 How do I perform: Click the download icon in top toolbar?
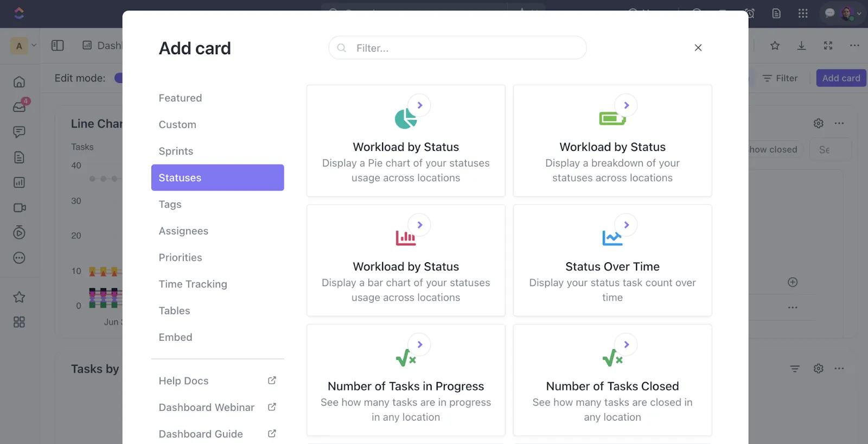point(801,46)
